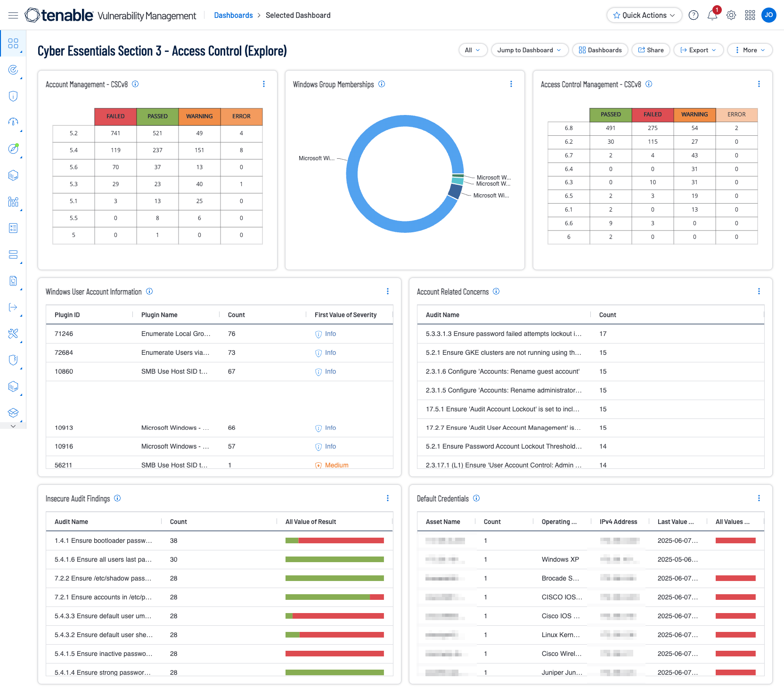Viewport: 784px width, 696px height.
Task: Open the settings gear icon
Action: [731, 16]
